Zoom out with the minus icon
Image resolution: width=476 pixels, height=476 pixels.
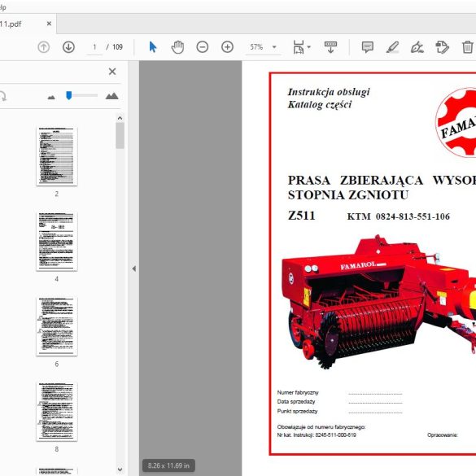203,47
